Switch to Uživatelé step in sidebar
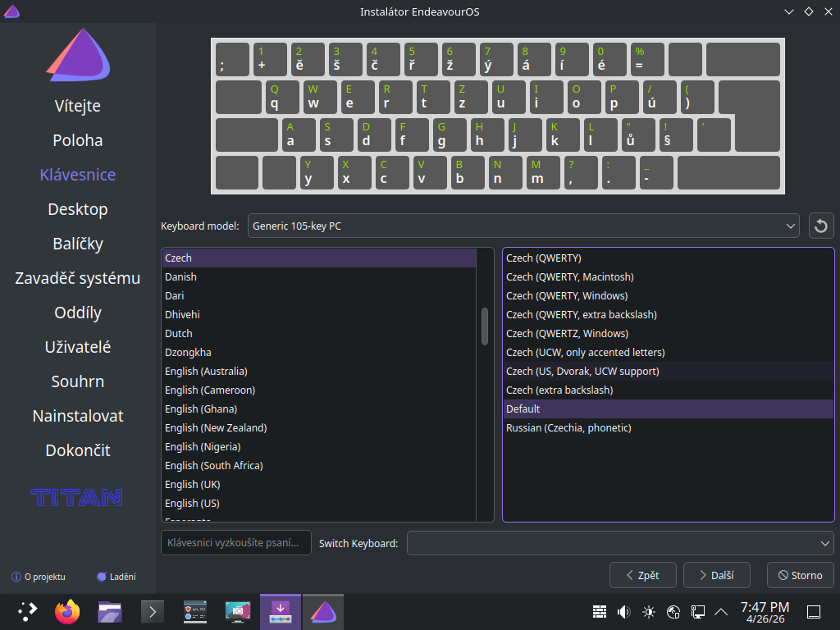The width and height of the screenshot is (840, 630). pos(78,347)
